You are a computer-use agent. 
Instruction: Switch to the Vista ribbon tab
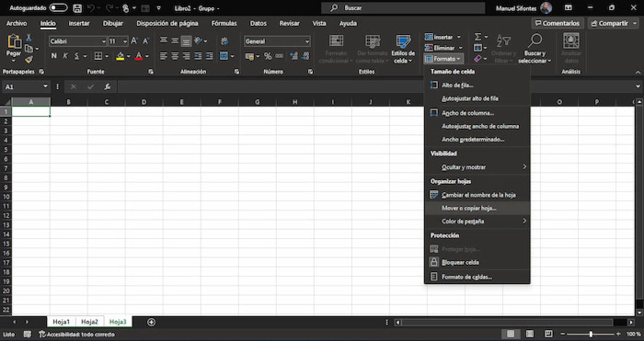tap(319, 24)
